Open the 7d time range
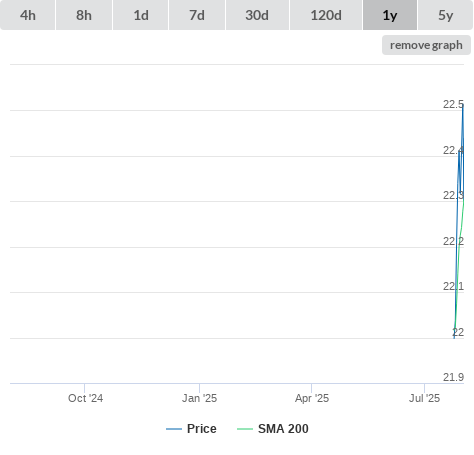474x455 pixels. (x=197, y=15)
